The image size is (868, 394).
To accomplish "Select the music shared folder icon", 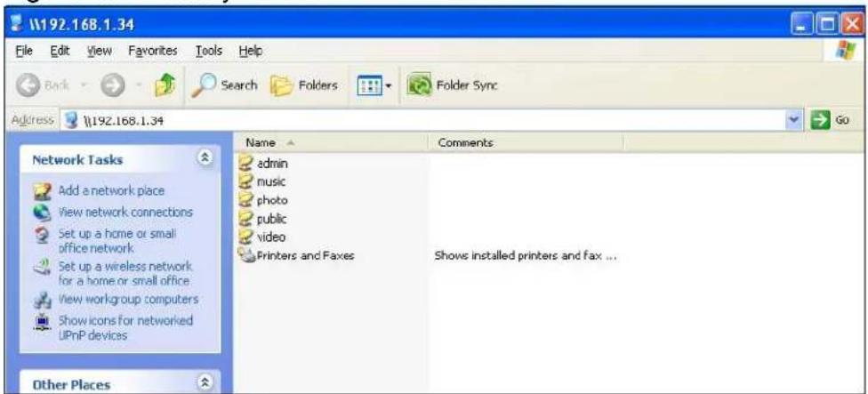I will coord(245,181).
